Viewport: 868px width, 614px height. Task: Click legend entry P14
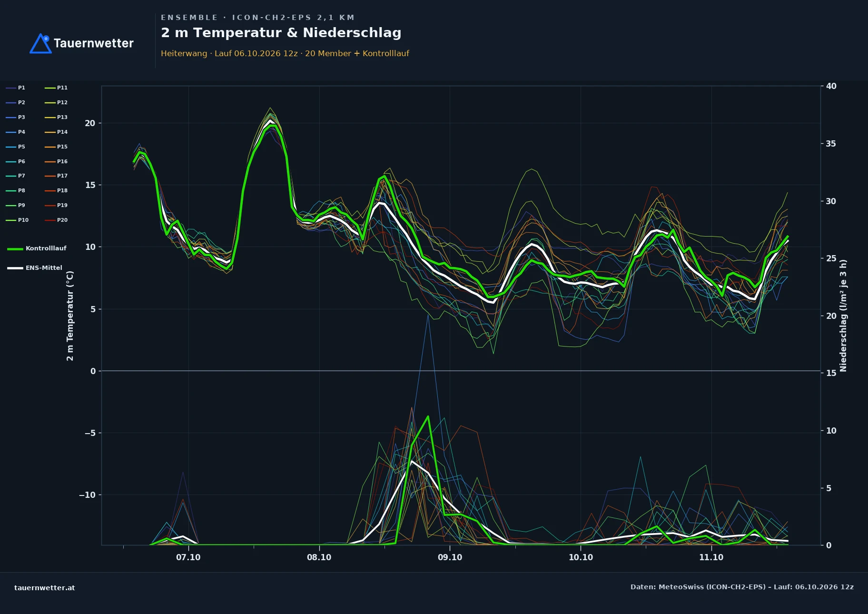coord(56,132)
